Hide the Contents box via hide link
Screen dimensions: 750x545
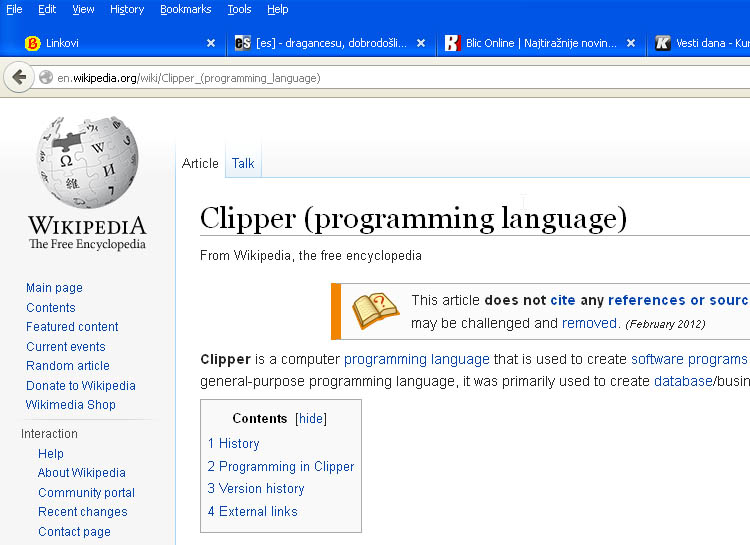[x=311, y=419]
